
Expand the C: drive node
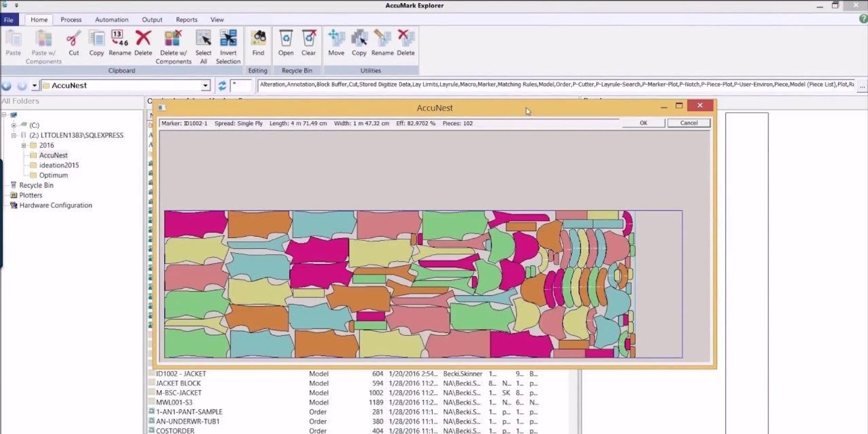point(14,125)
